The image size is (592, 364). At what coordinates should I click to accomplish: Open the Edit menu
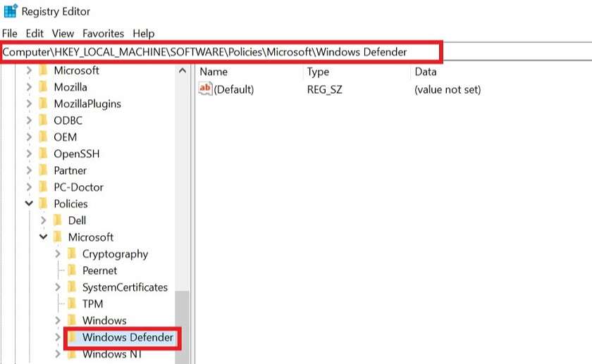point(35,34)
